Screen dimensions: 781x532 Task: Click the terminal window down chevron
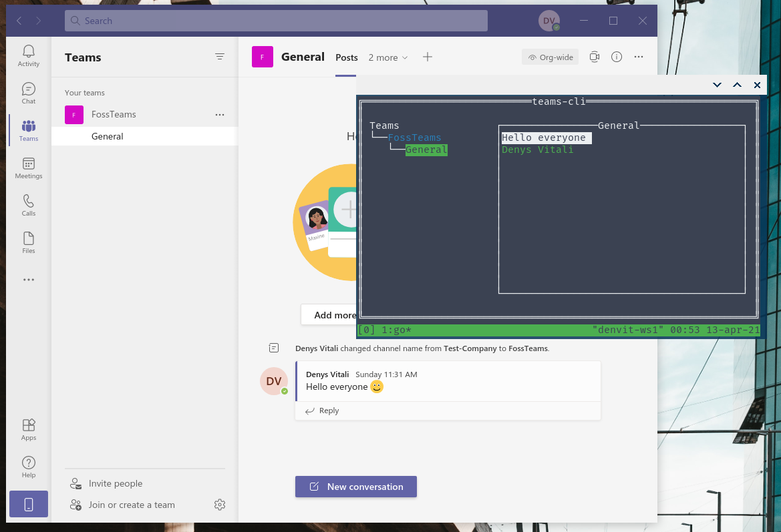[718, 85]
